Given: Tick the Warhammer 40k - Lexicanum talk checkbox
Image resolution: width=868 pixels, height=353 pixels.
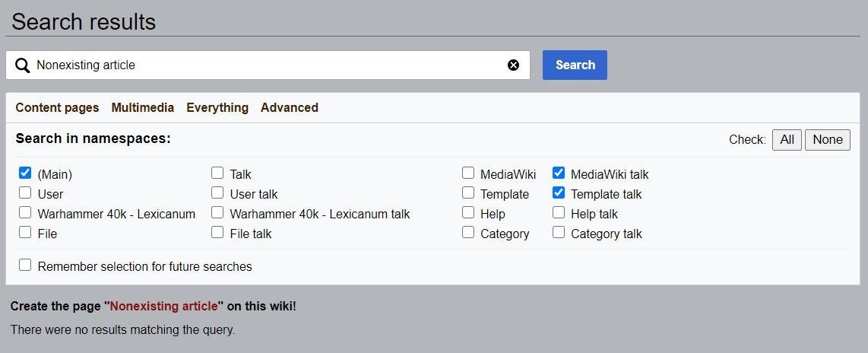Looking at the screenshot, I should 218,213.
